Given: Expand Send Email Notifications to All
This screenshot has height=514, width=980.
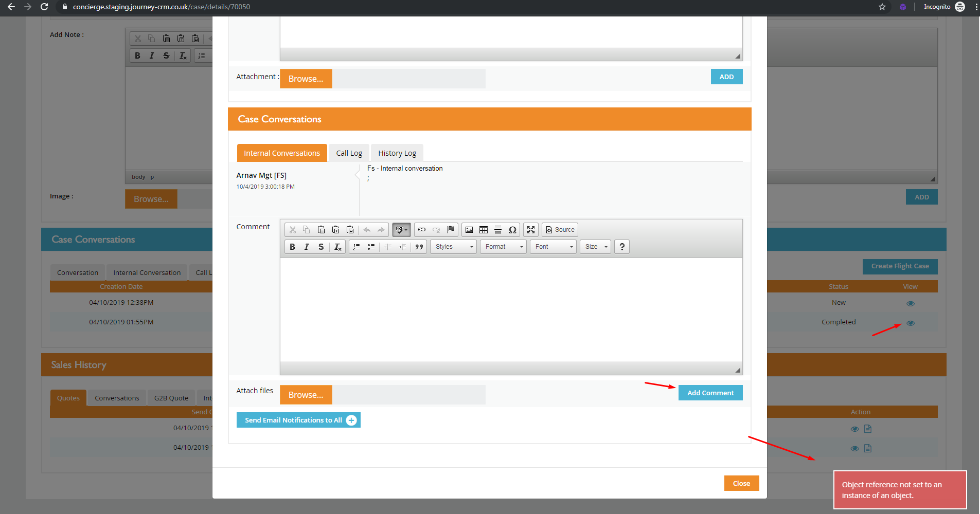Looking at the screenshot, I should tap(298, 420).
